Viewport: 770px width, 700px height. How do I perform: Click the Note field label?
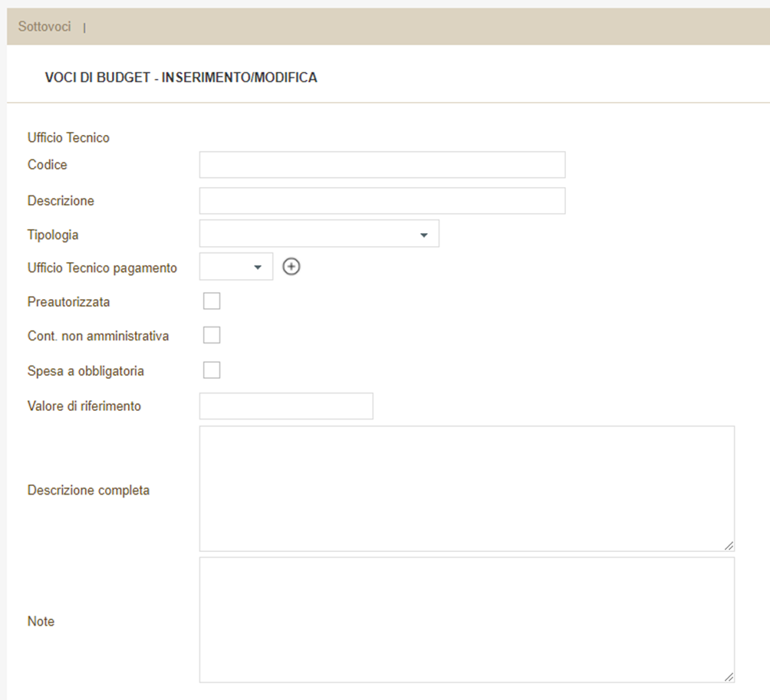(x=41, y=622)
